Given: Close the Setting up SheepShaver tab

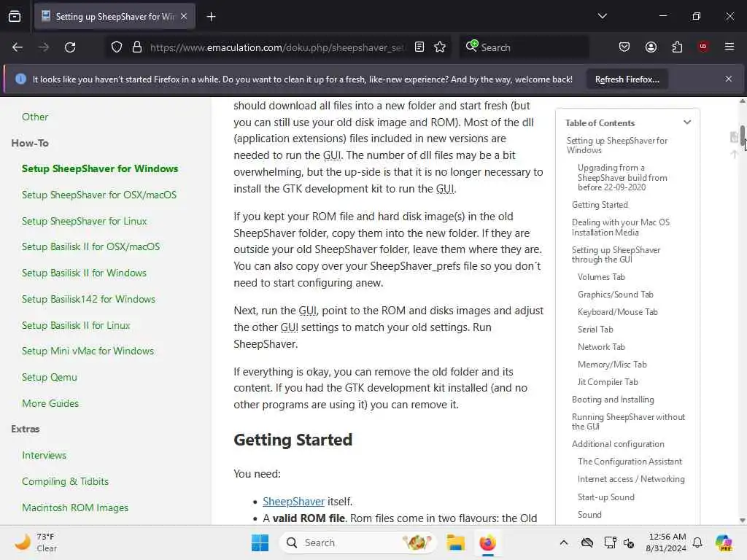Looking at the screenshot, I should [x=184, y=17].
